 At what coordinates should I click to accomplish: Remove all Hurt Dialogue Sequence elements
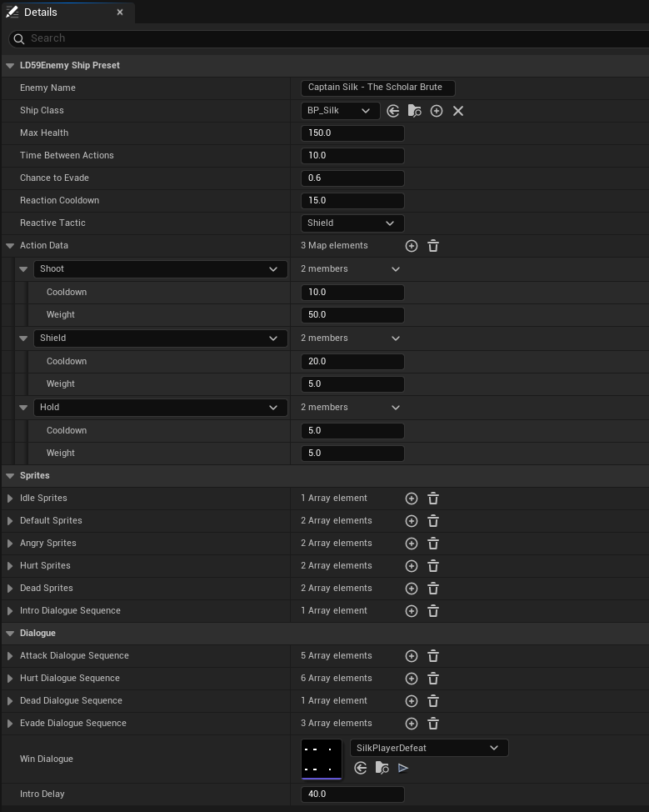point(433,679)
